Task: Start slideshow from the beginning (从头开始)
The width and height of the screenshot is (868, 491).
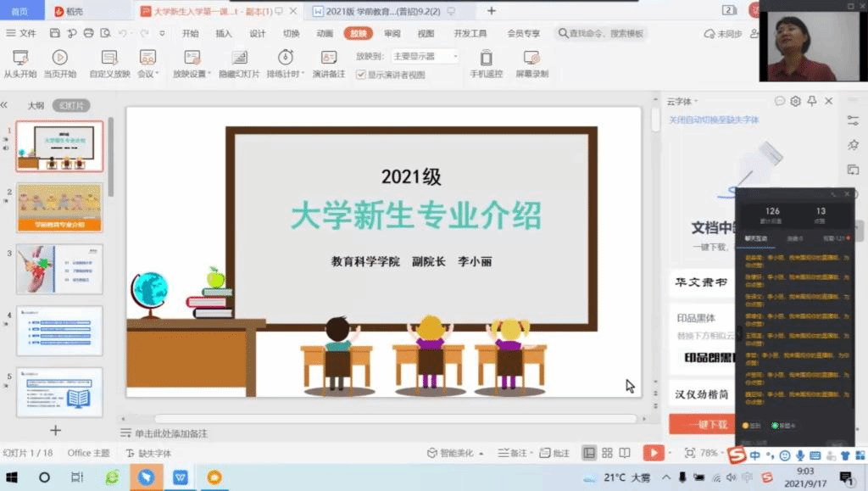Action: [19, 64]
